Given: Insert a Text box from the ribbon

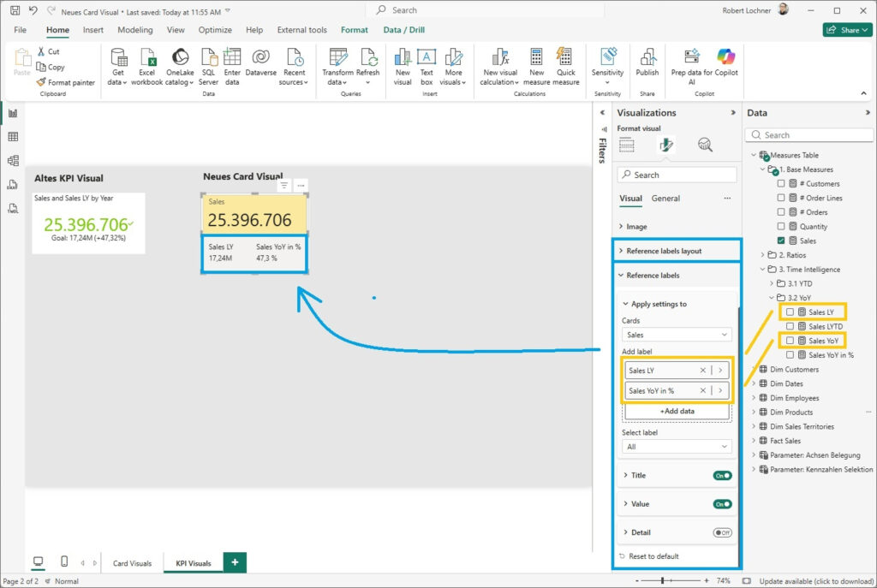Looking at the screenshot, I should (426, 58).
